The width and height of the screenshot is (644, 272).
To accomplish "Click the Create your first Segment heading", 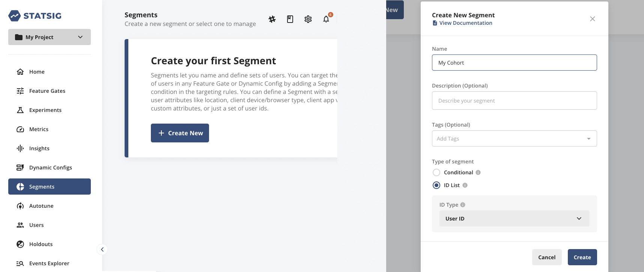I will pos(213,61).
